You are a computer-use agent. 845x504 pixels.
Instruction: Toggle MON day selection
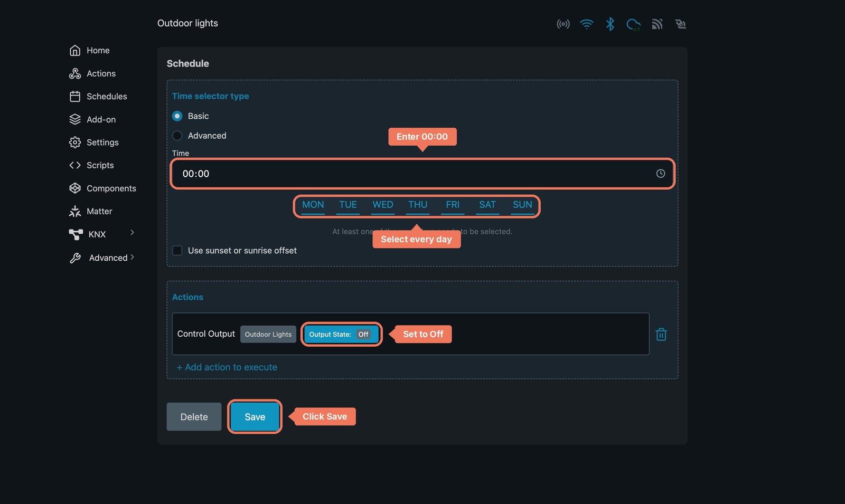[x=313, y=205]
